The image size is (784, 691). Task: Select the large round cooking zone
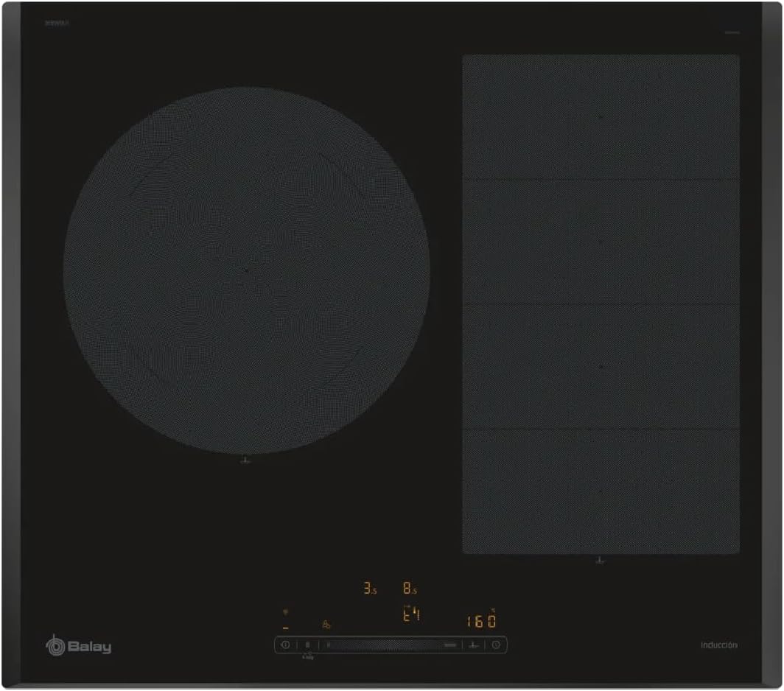pos(247,270)
